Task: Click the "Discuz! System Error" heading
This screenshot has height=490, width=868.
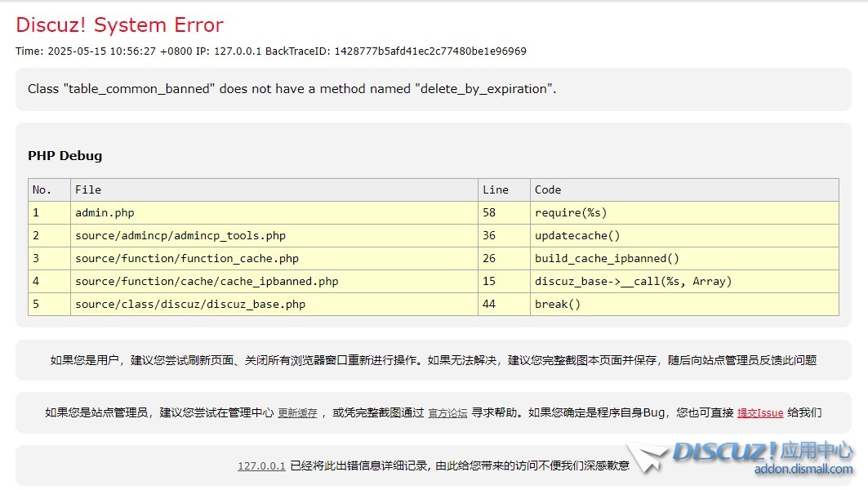Action: click(x=119, y=25)
